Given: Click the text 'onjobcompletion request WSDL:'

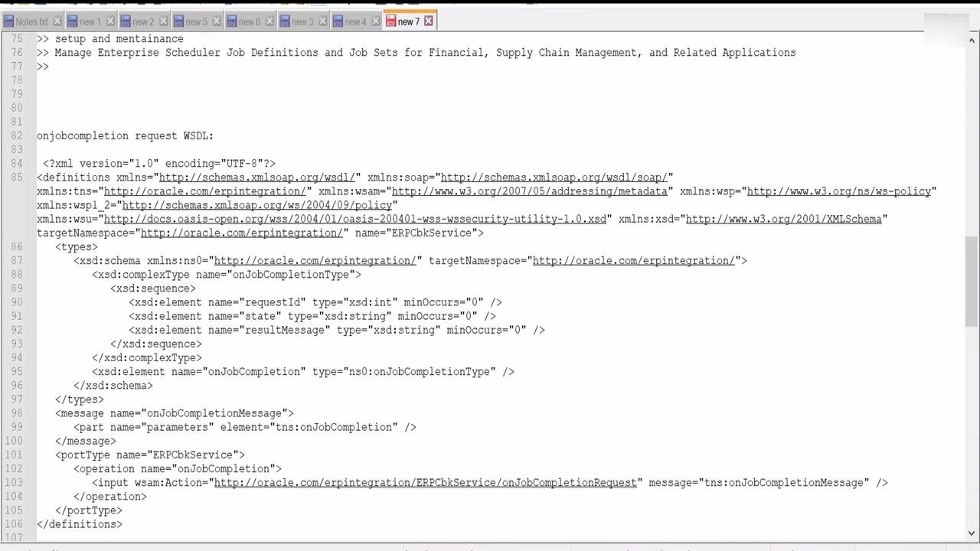Looking at the screenshot, I should (126, 135).
